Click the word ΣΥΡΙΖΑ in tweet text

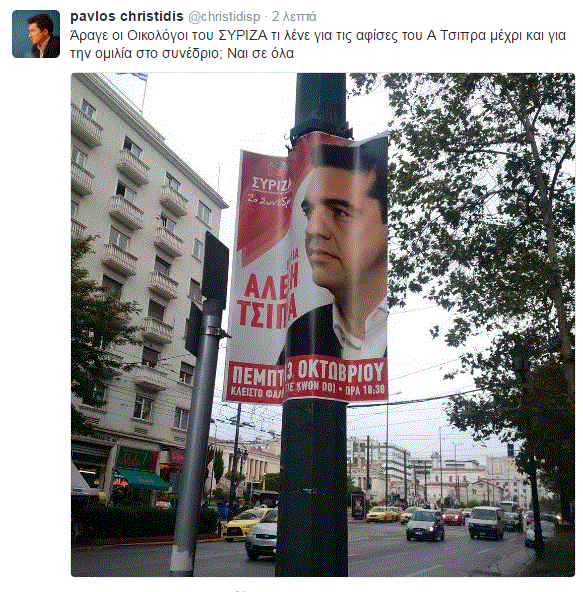click(243, 35)
